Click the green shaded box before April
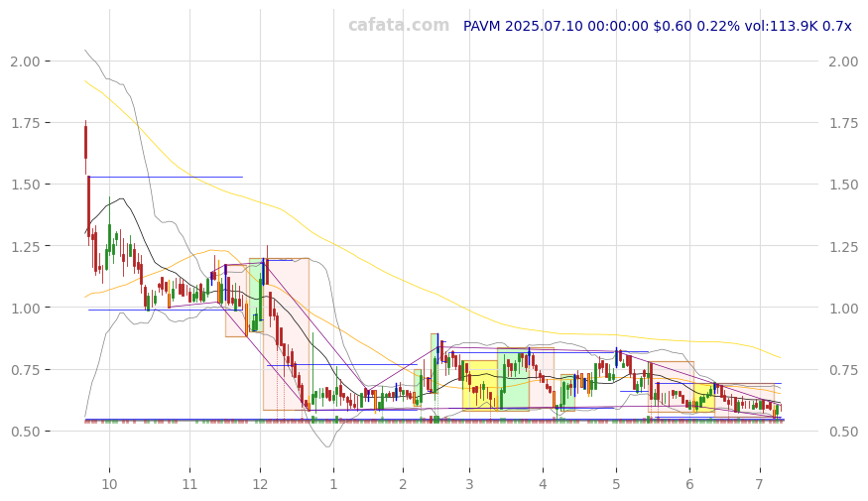This screenshot has height=501, width=868. click(x=513, y=379)
